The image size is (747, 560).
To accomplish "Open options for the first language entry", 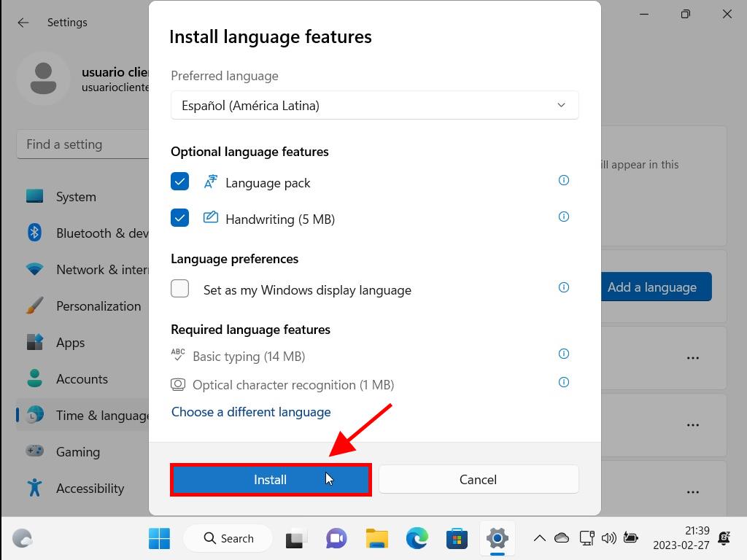I will [692, 358].
